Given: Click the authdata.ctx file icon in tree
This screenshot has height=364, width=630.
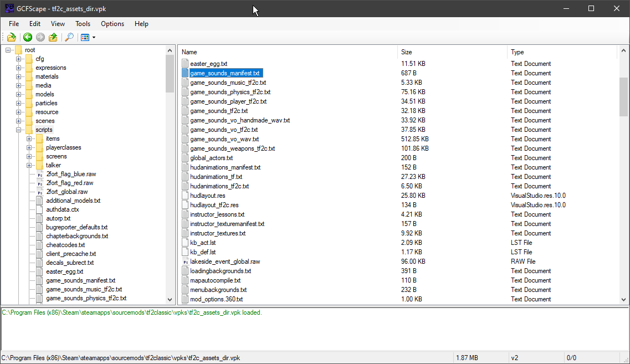Looking at the screenshot, I should (x=39, y=209).
